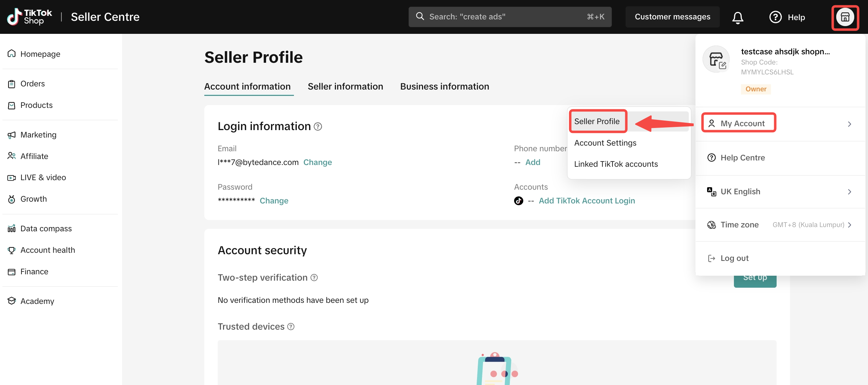This screenshot has width=868, height=385.
Task: Click the Help label in header
Action: point(796,17)
